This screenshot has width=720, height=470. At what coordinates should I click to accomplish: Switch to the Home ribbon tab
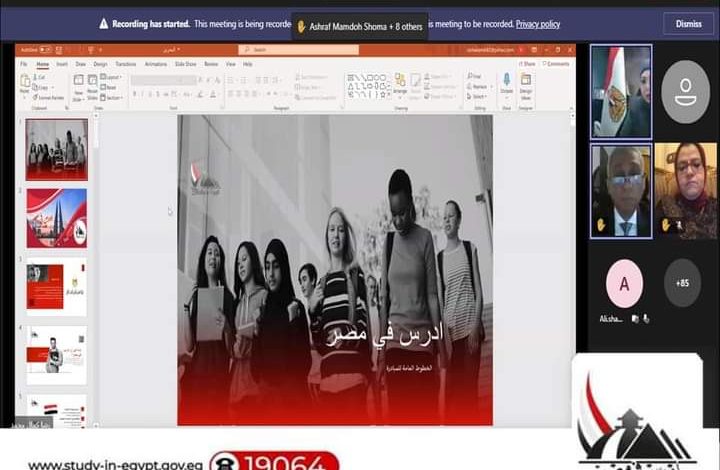[43, 64]
